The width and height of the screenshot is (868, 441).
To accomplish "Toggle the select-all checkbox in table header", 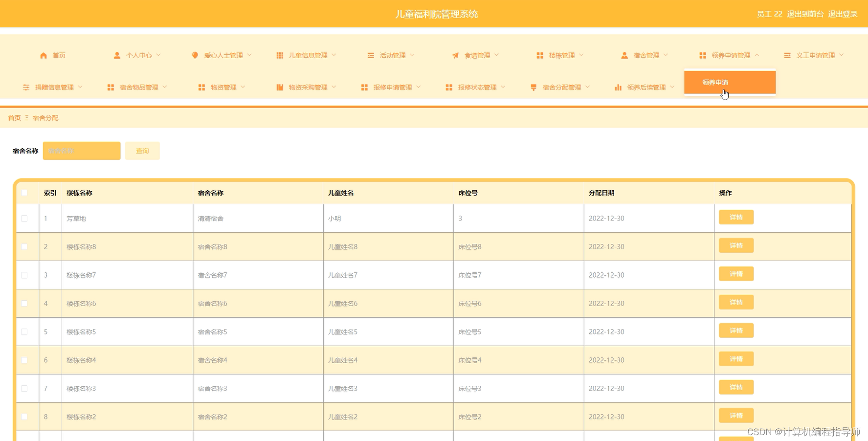I will coord(24,193).
